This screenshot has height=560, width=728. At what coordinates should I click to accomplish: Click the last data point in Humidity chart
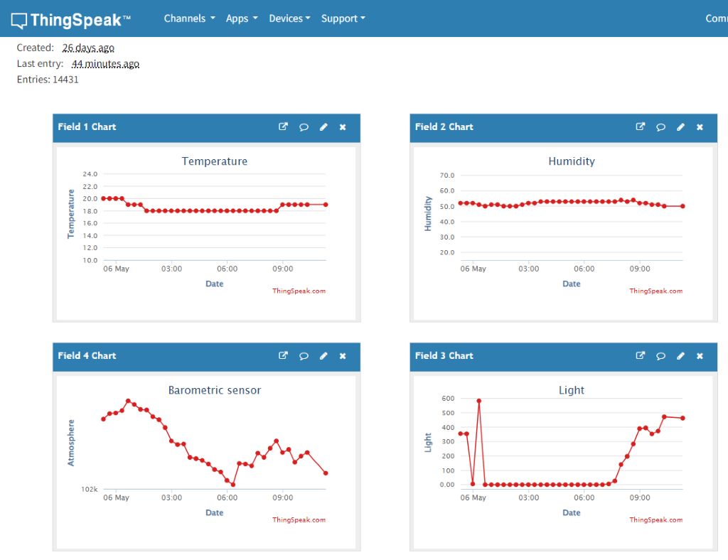coord(682,206)
